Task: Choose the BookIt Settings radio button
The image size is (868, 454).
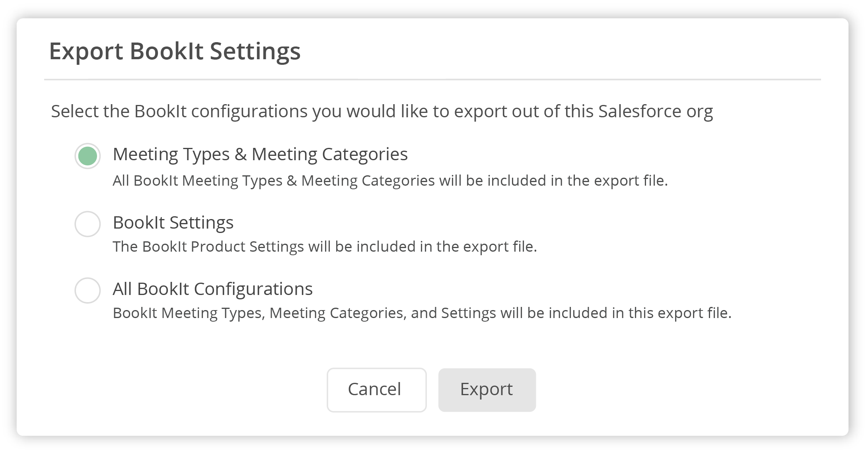Action: tap(88, 224)
